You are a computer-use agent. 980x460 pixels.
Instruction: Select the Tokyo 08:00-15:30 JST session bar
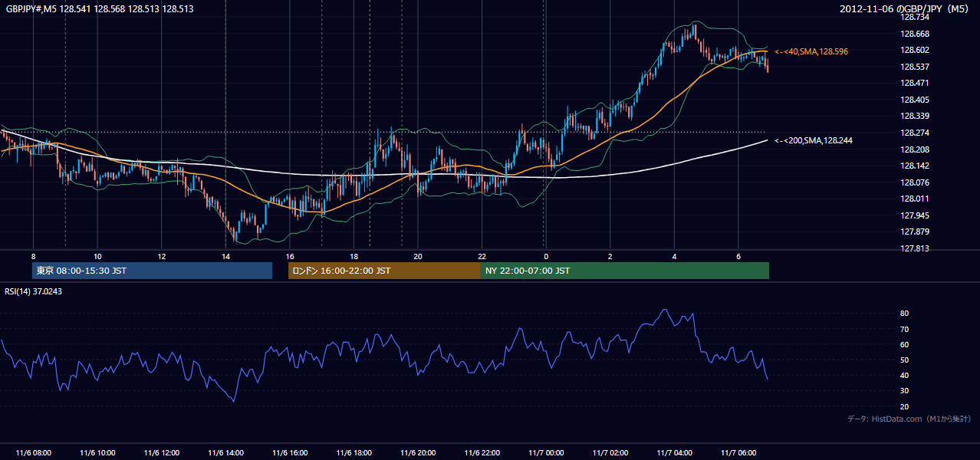153,271
